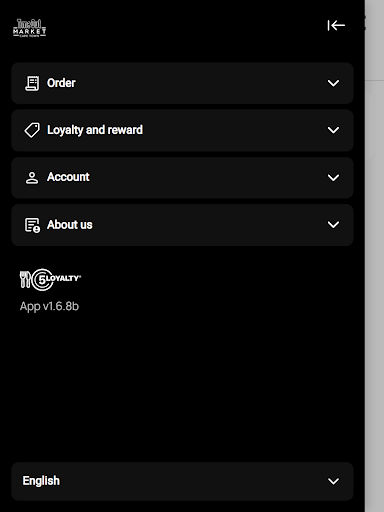384x512 pixels.
Task: Select the Account menu label
Action: click(68, 177)
